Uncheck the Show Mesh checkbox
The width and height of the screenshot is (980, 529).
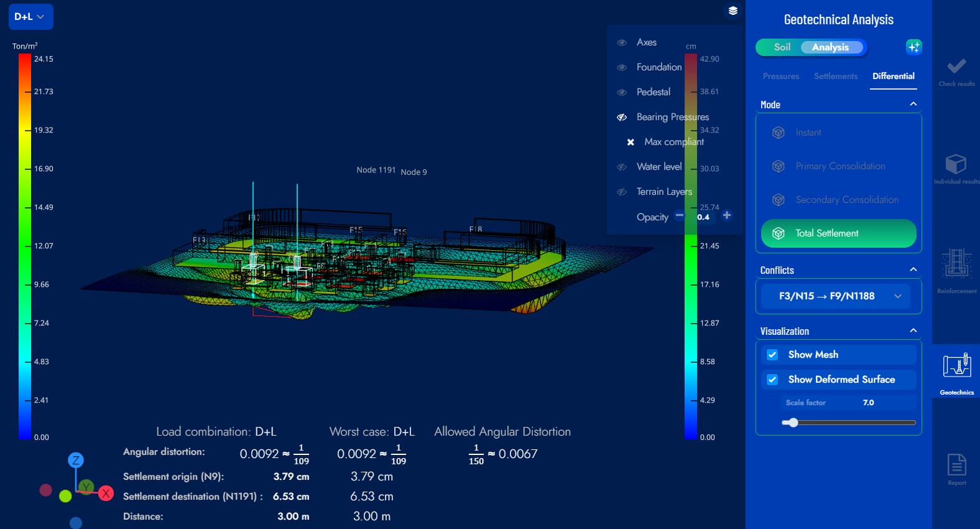pyautogui.click(x=772, y=355)
